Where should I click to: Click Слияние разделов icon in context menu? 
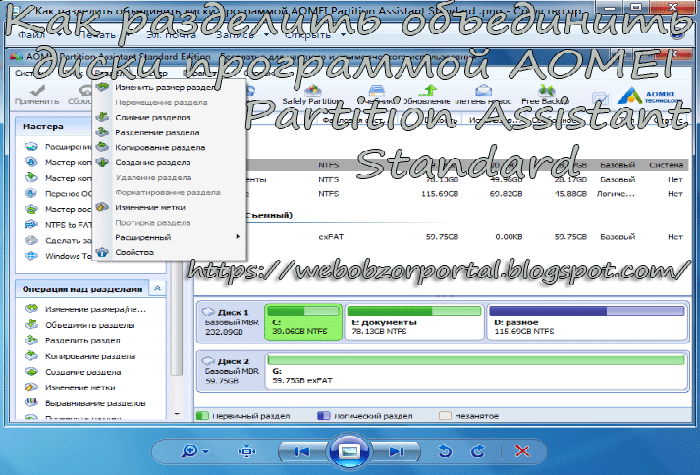point(102,117)
